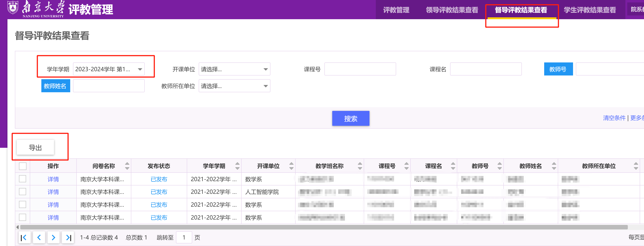Click left arrow of horizontal scrollbar
The width and height of the screenshot is (644, 246).
18,227
